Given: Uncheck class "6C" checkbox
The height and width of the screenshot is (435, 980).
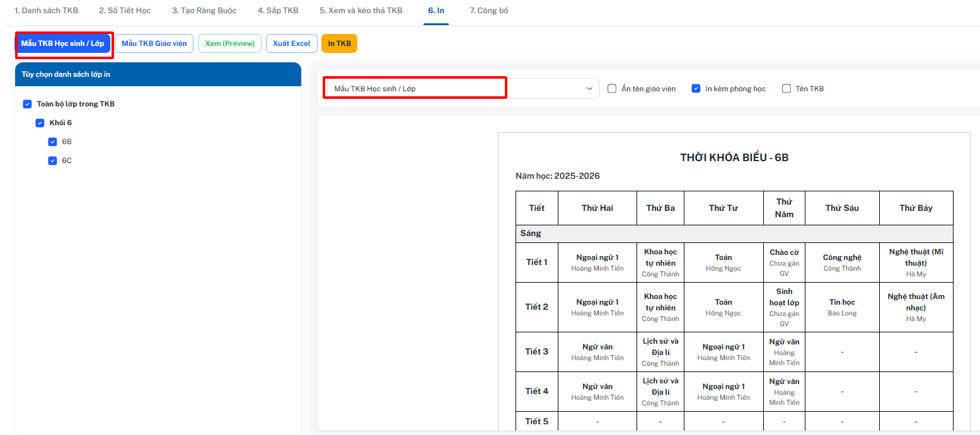Looking at the screenshot, I should coord(52,161).
